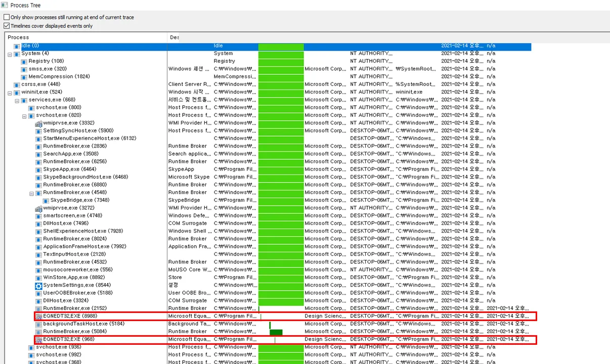Collapse the svchost.exe (820) node
This screenshot has height=364, width=610.
pos(24,115)
